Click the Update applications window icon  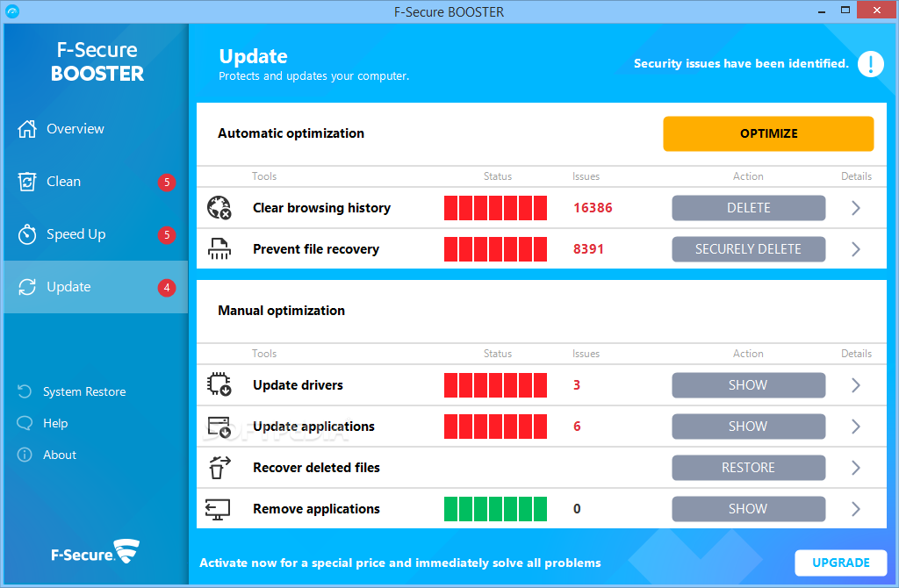(219, 427)
